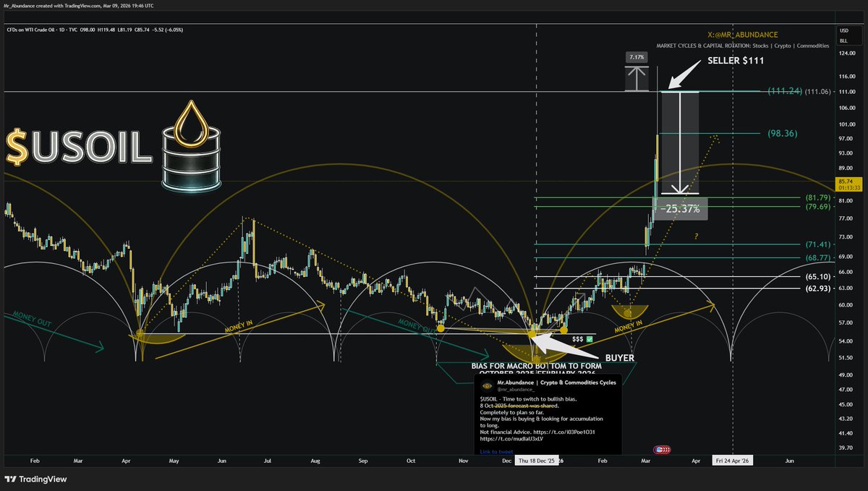Image resolution: width=868 pixels, height=491 pixels.
Task: Click the Fri 24 Apr '26 date label
Action: [x=734, y=461]
